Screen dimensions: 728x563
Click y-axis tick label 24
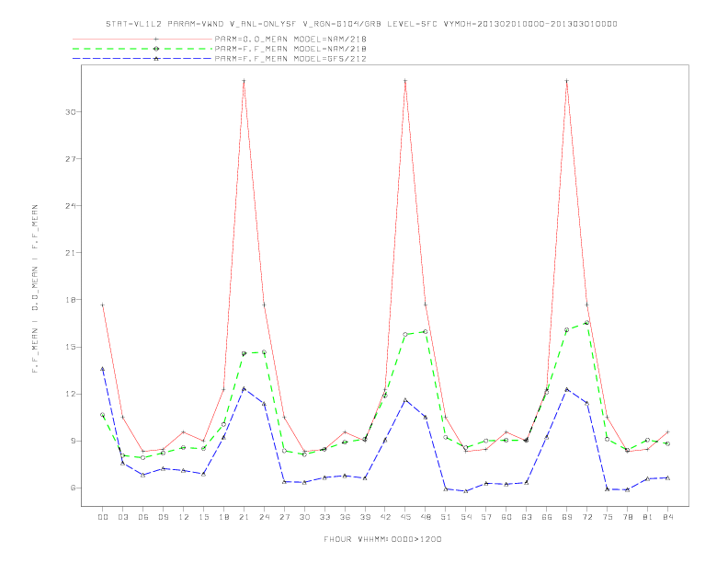(x=71, y=206)
